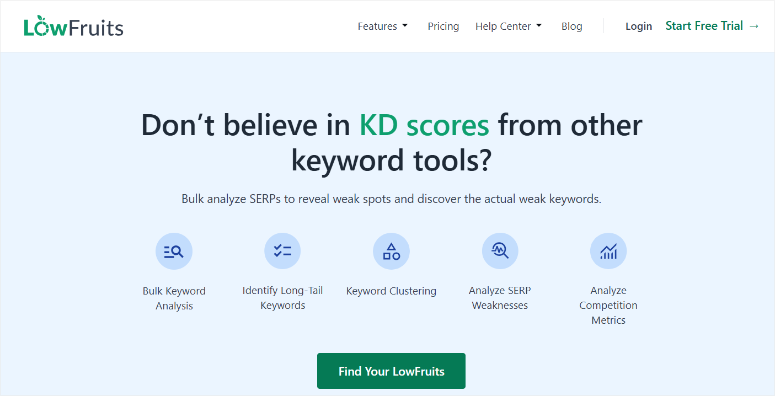Click the Keyword Clustering shapes icon

pyautogui.click(x=391, y=251)
